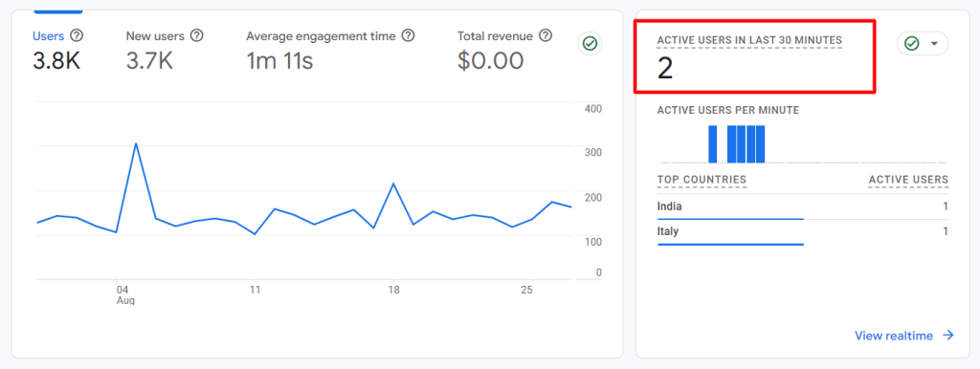Click the 25 date axis label

pyautogui.click(x=527, y=290)
